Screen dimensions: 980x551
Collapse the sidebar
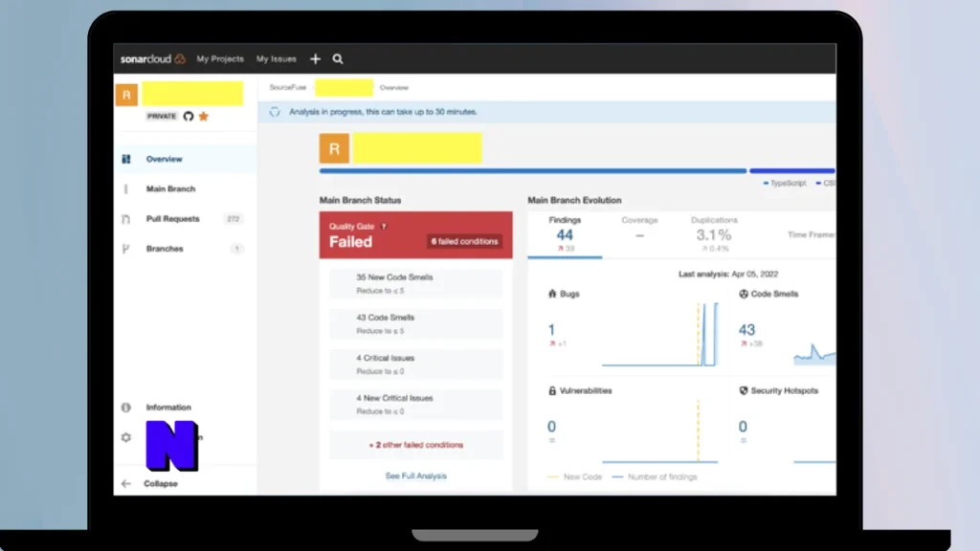[x=161, y=483]
